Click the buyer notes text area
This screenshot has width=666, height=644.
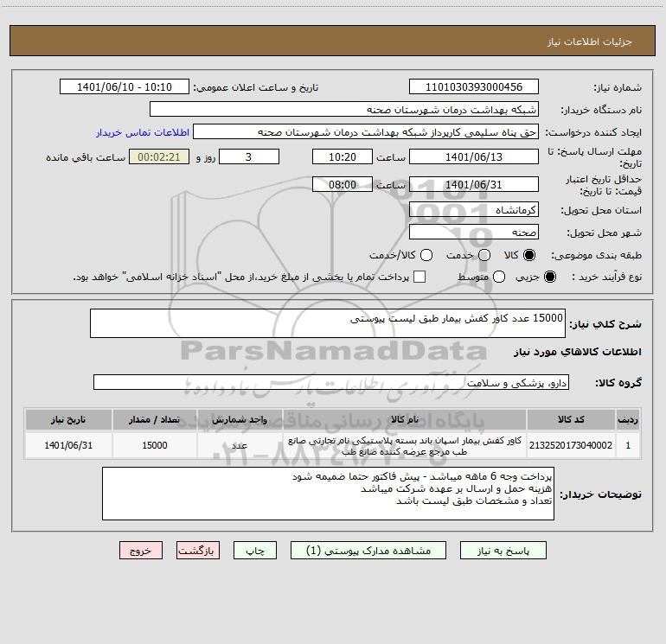[328, 494]
